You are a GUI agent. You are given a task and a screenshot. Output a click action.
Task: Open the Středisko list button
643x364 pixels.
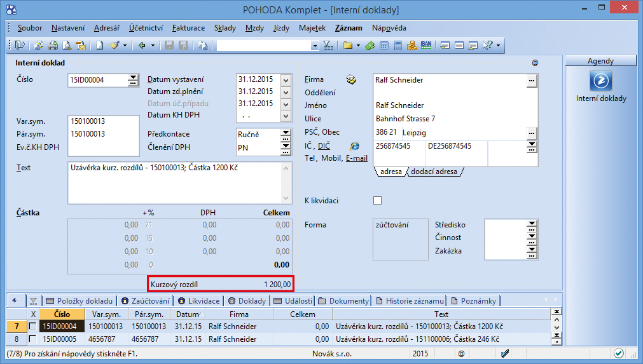click(x=532, y=225)
